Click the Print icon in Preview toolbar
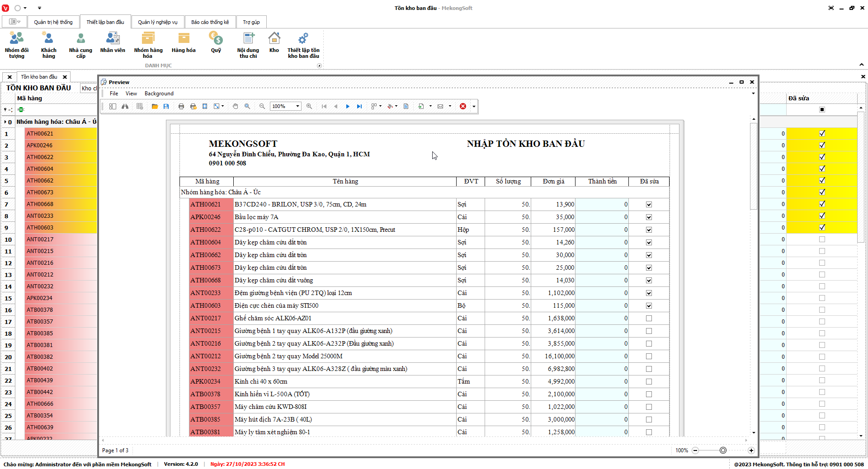Image resolution: width=868 pixels, height=469 pixels. (x=181, y=106)
